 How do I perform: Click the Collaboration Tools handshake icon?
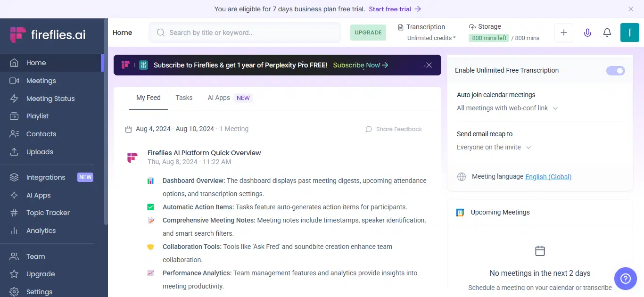150,247
